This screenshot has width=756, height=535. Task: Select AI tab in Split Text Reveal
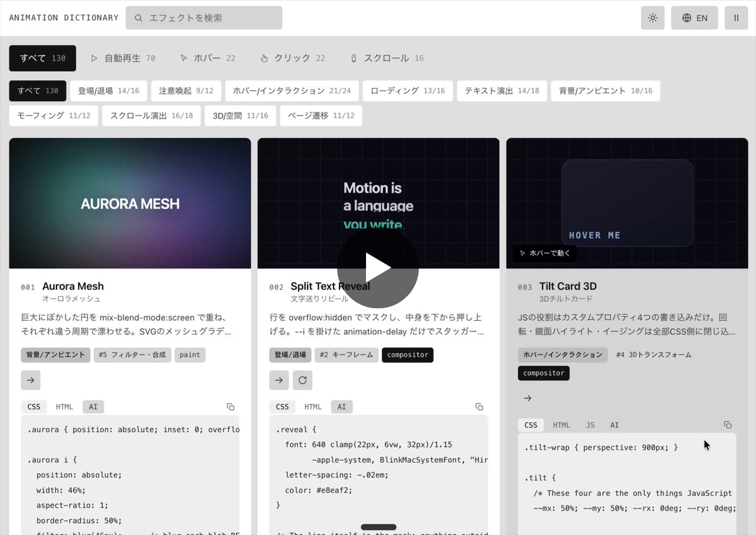pyautogui.click(x=341, y=407)
